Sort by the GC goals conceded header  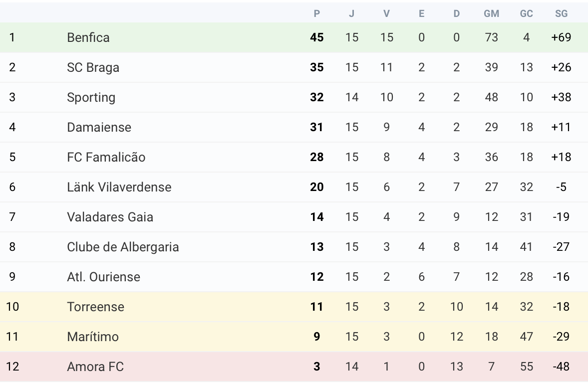point(526,14)
